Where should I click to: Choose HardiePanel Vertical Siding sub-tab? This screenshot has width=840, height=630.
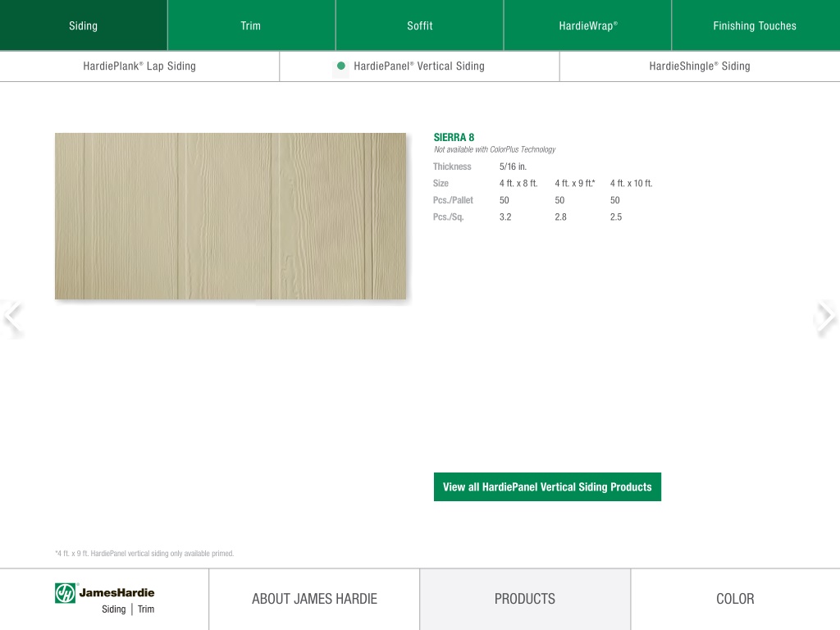point(419,66)
